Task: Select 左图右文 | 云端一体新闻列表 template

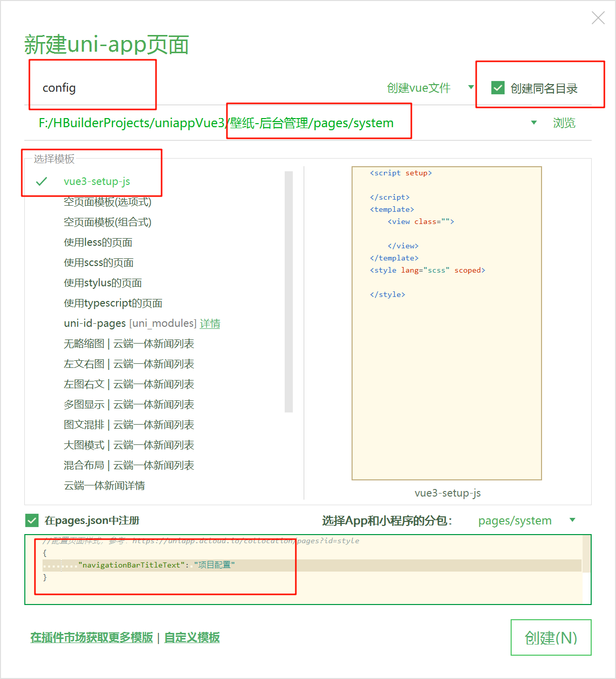Action: point(129,384)
